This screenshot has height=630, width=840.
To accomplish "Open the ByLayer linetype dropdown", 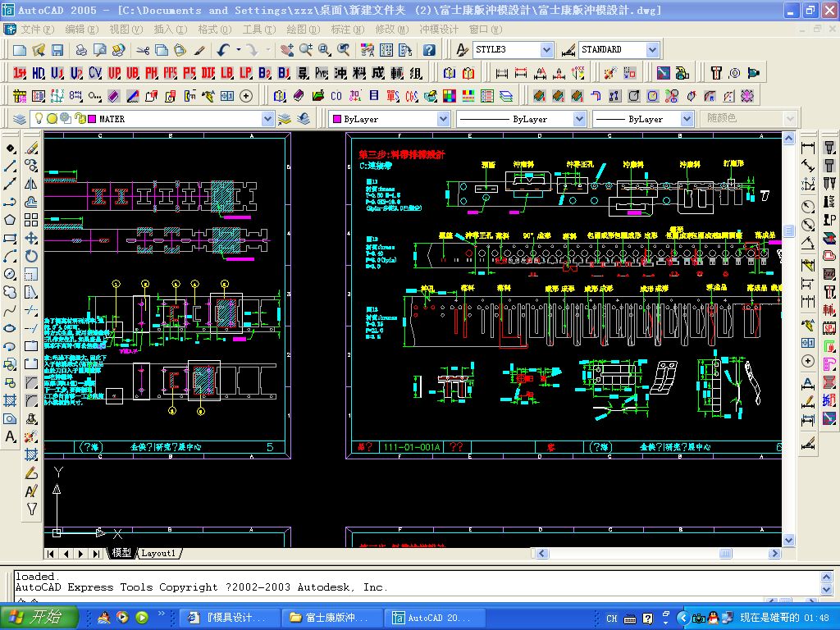I will pyautogui.click(x=579, y=119).
